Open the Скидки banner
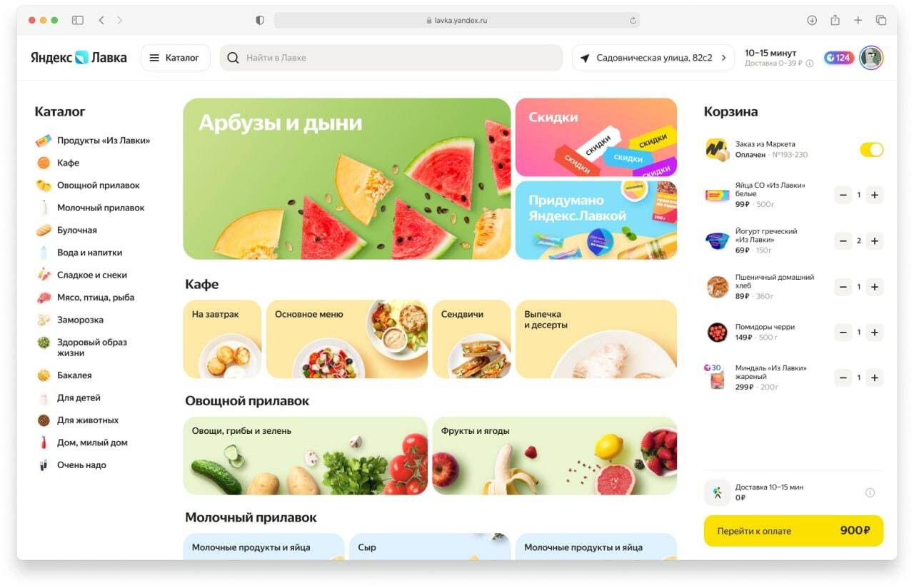Image resolution: width=914 pixels, height=588 pixels. pos(596,137)
